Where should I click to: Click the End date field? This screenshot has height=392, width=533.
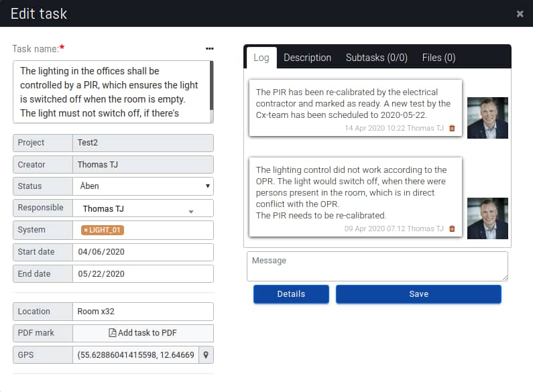(143, 274)
